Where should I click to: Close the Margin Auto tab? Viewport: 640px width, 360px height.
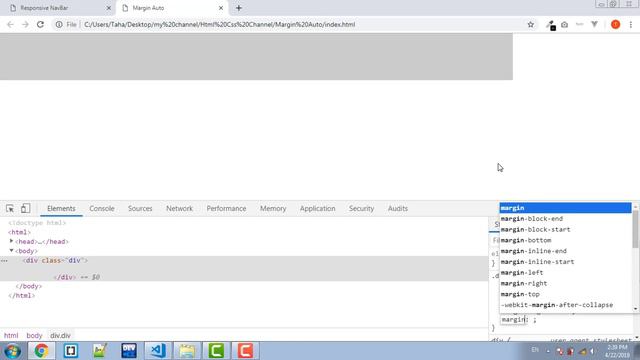point(221,8)
